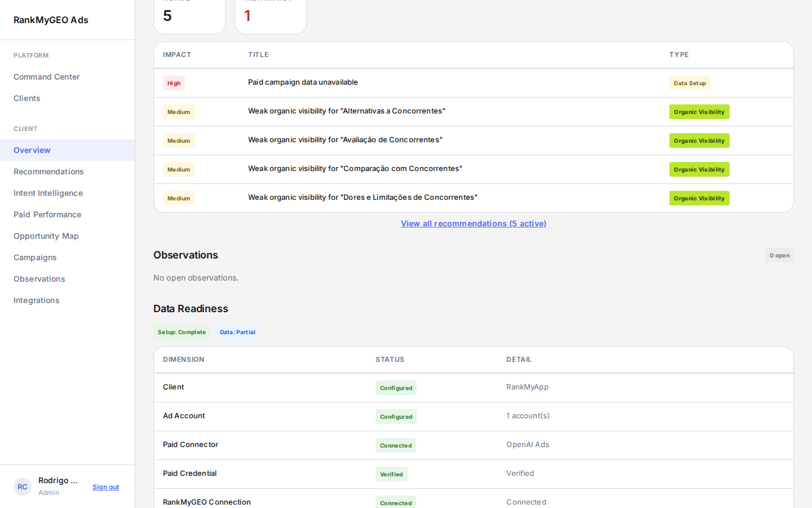Click Connected status for Paid Connector
The width and height of the screenshot is (812, 508).
396,445
